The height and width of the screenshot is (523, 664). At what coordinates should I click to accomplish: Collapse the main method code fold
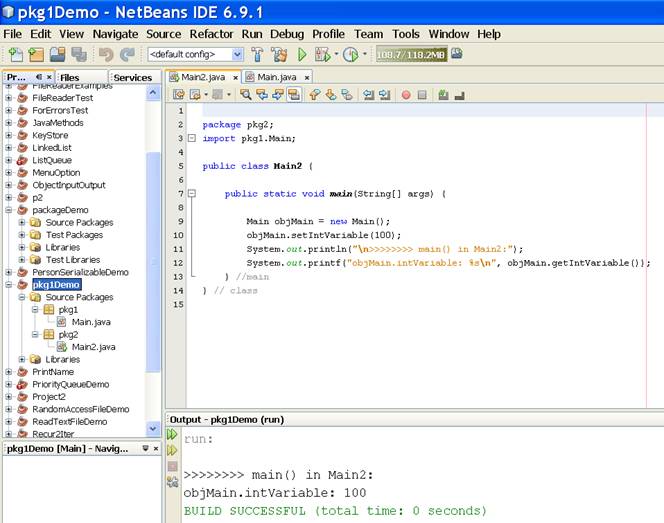(192, 193)
